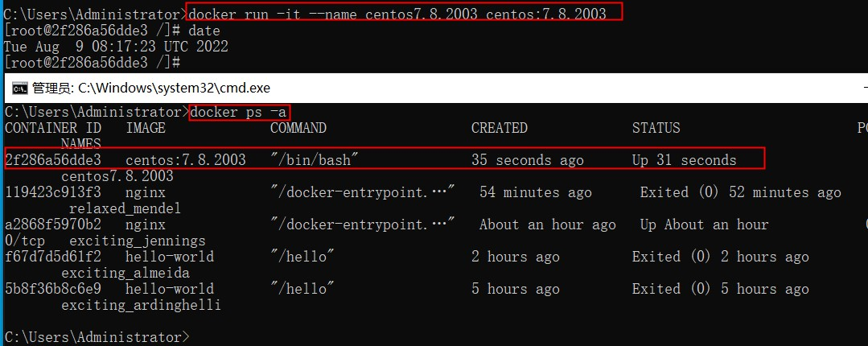
Task: Click the cmd.exe icon in title bar
Action: coord(19,88)
